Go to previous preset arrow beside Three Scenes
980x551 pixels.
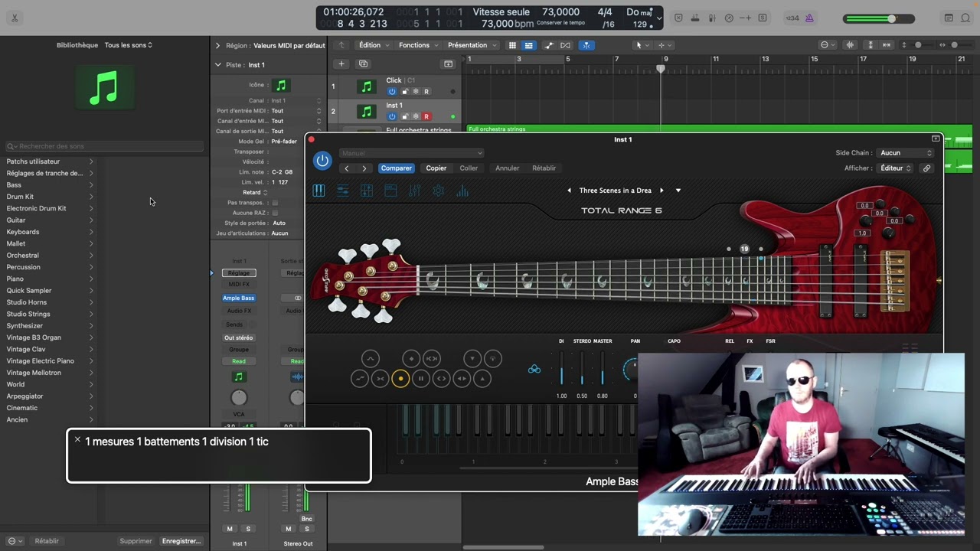(x=569, y=191)
